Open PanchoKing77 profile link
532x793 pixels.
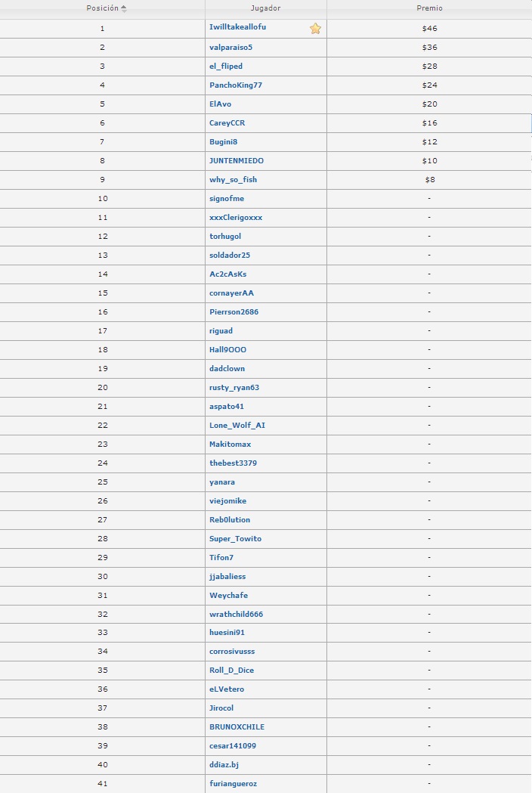(236, 85)
